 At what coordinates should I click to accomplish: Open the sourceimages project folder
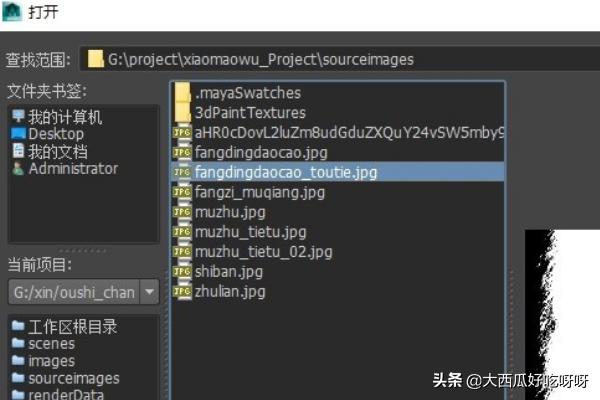click(74, 378)
